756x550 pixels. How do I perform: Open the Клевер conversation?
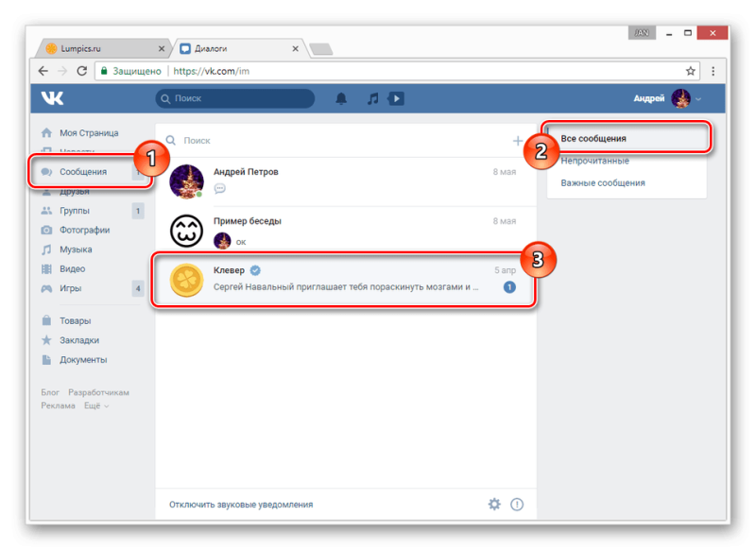344,280
